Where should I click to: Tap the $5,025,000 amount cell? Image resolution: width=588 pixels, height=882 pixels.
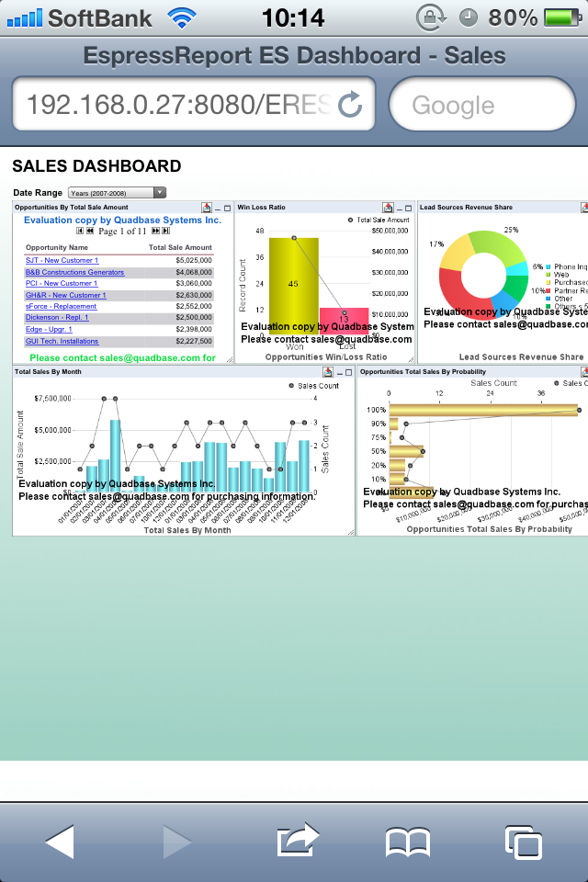tap(194, 260)
